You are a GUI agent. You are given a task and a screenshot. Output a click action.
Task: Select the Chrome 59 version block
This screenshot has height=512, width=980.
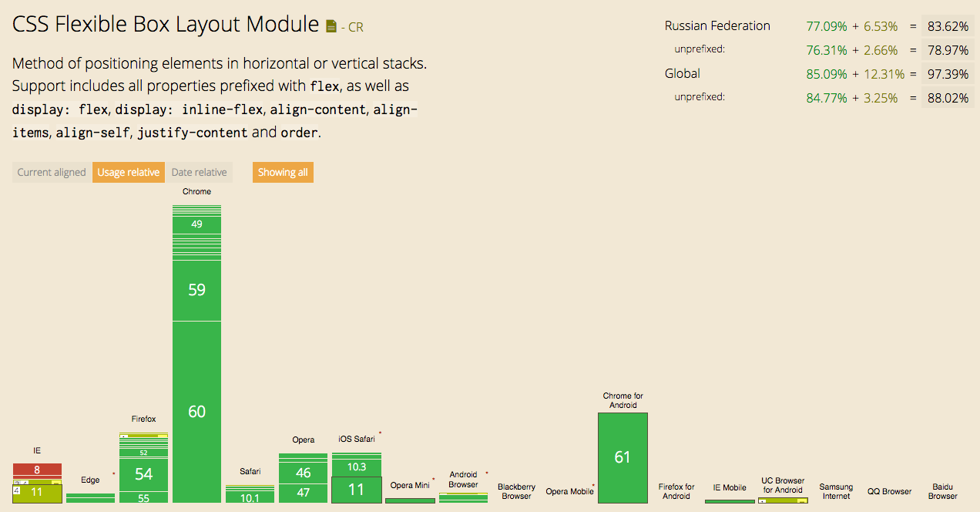point(196,290)
